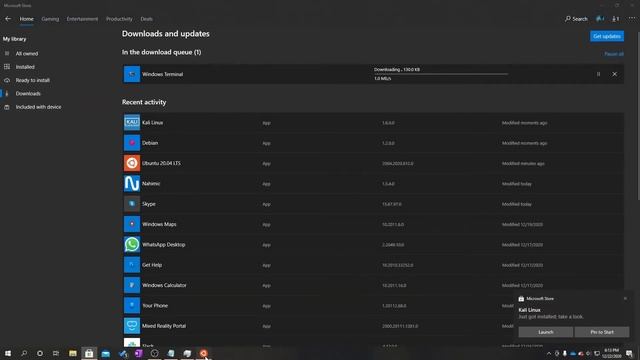Click the Windows Calculator icon

click(132, 285)
